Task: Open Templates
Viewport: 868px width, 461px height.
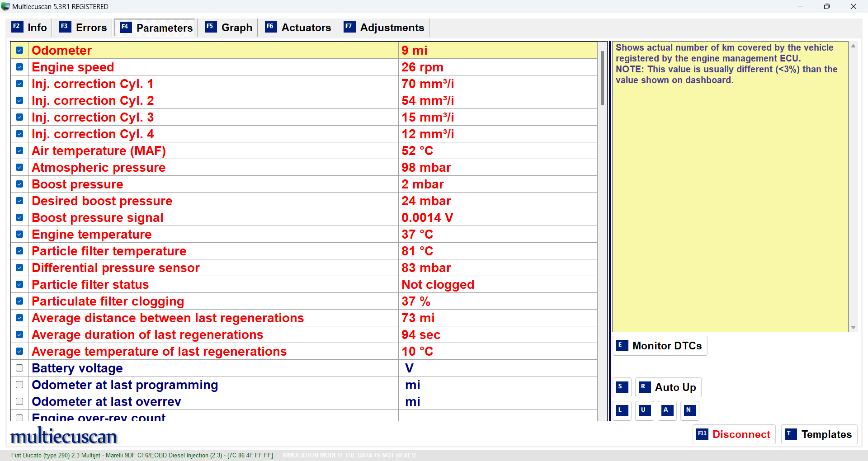Action: click(819, 434)
